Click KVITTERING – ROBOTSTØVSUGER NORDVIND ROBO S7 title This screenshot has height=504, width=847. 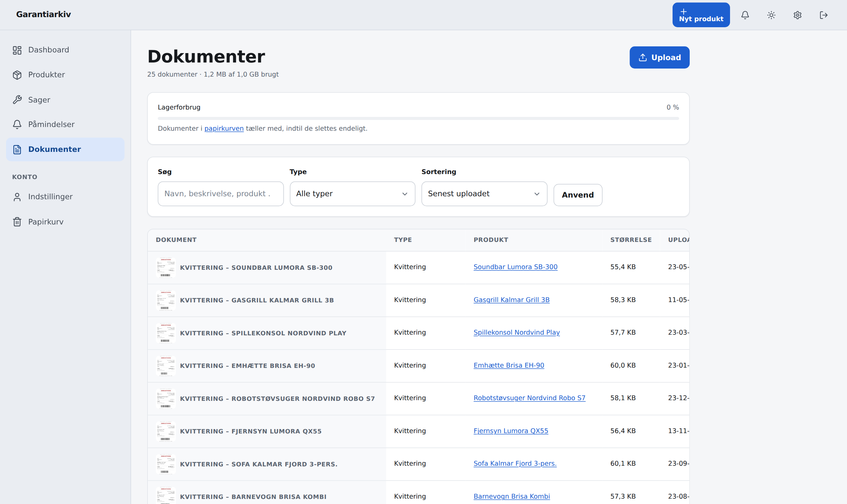[x=277, y=399]
